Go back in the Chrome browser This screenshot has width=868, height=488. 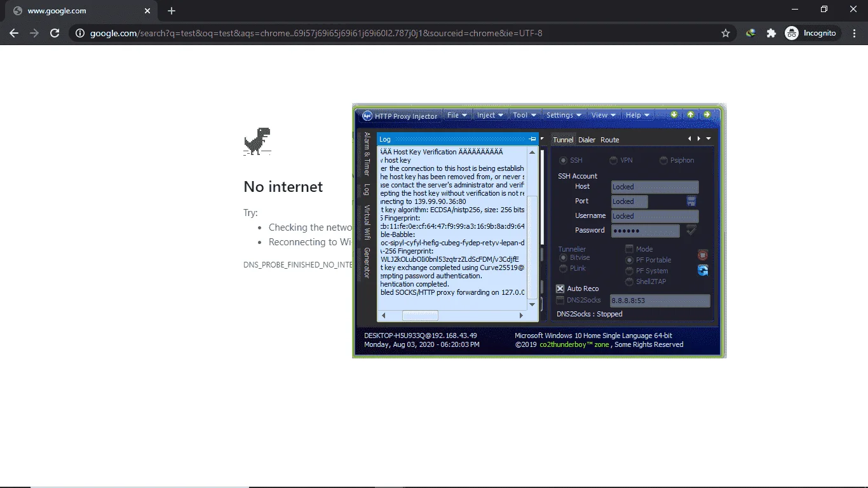click(14, 33)
